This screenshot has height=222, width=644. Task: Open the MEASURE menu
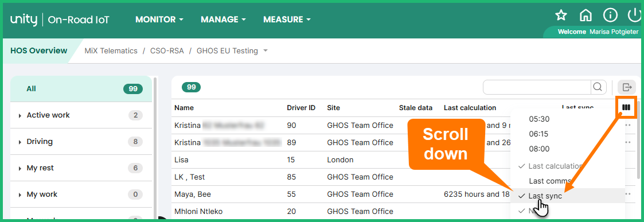click(x=287, y=20)
